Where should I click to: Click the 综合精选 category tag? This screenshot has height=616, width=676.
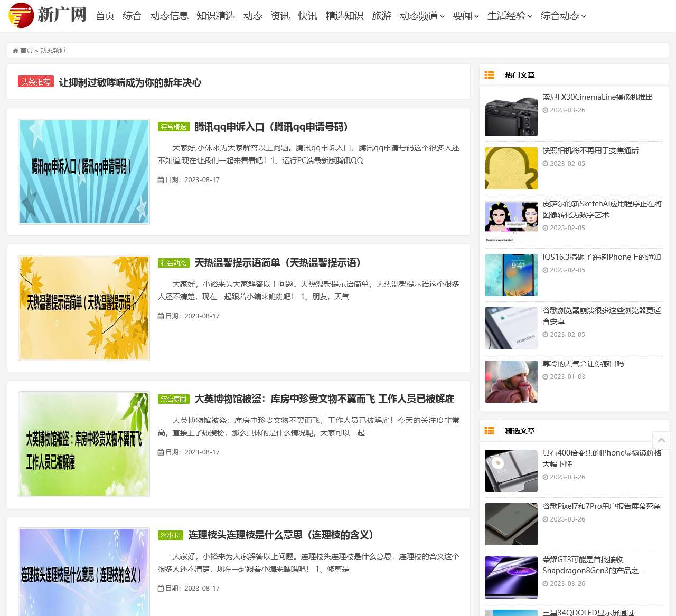tap(173, 127)
